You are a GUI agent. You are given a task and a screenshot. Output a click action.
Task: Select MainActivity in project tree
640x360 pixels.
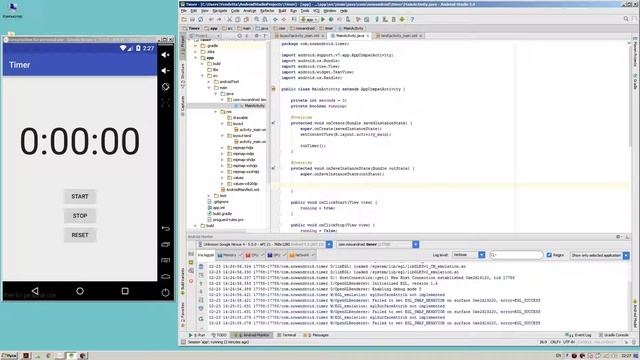251,106
